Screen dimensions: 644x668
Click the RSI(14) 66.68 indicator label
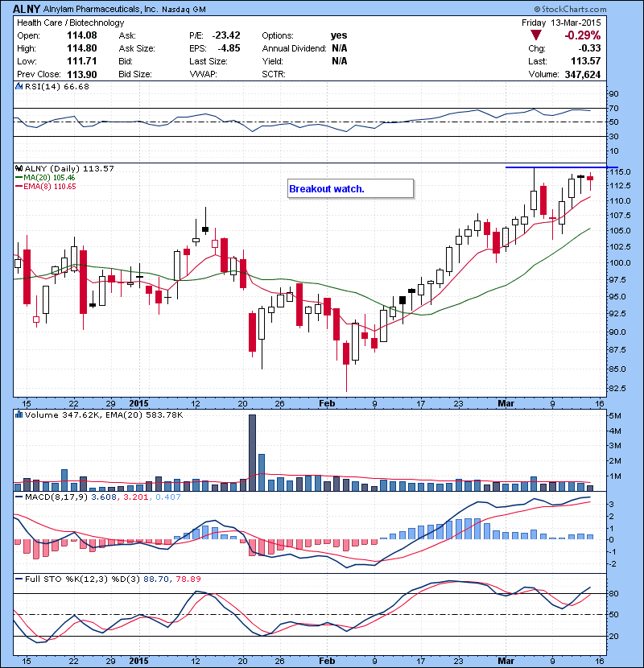click(57, 86)
